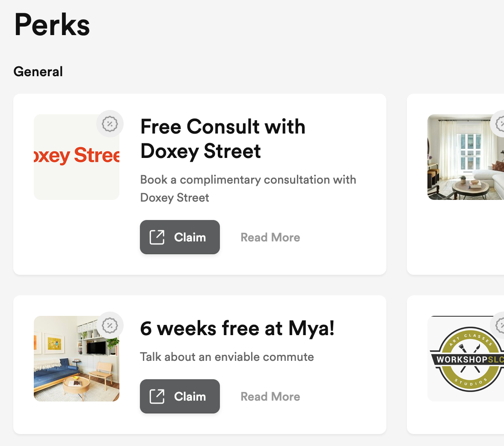
Task: Click the "Book a complimentary consultation" description
Action: 248,188
